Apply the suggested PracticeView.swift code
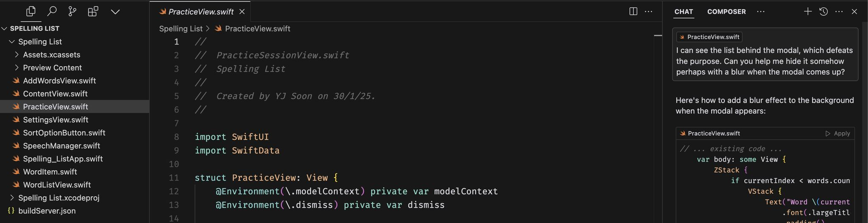The width and height of the screenshot is (868, 223). coord(837,133)
